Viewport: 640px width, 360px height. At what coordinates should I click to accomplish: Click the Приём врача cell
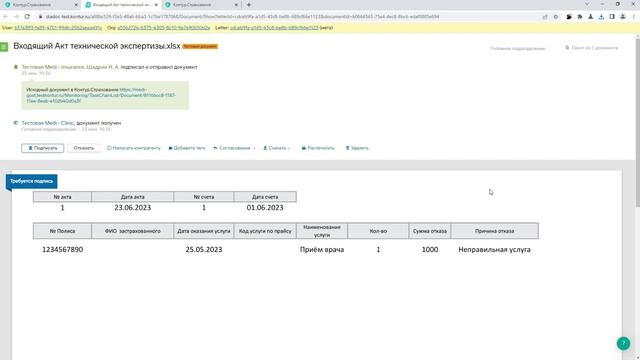tap(322, 249)
